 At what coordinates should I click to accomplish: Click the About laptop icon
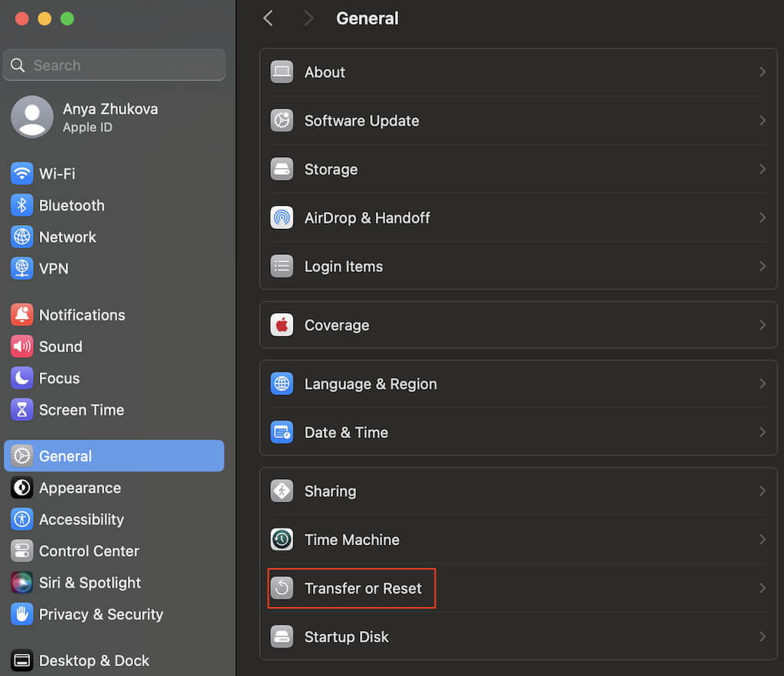coord(282,72)
